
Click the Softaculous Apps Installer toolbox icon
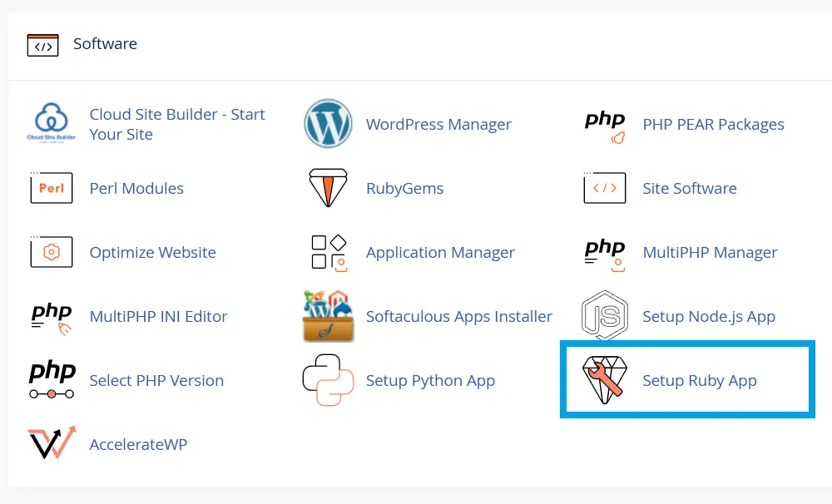coord(328,316)
